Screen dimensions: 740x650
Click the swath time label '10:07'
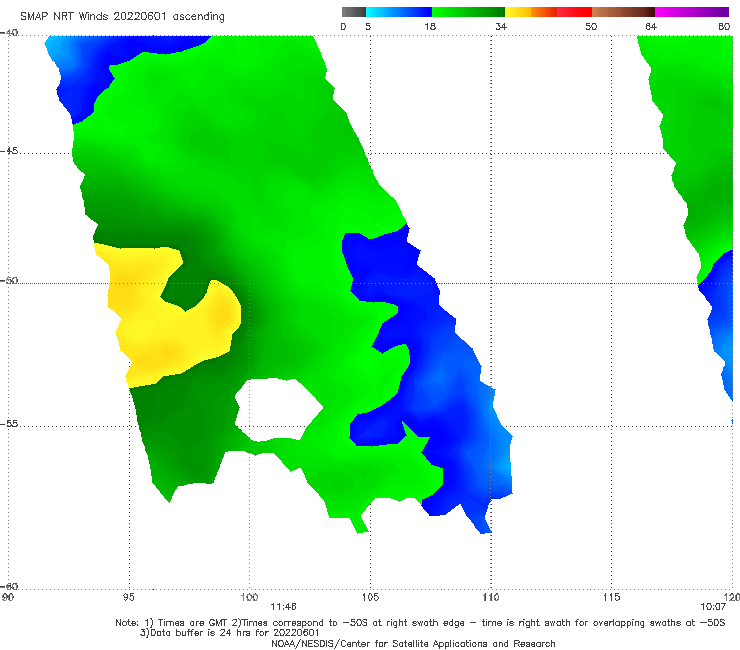[713, 607]
